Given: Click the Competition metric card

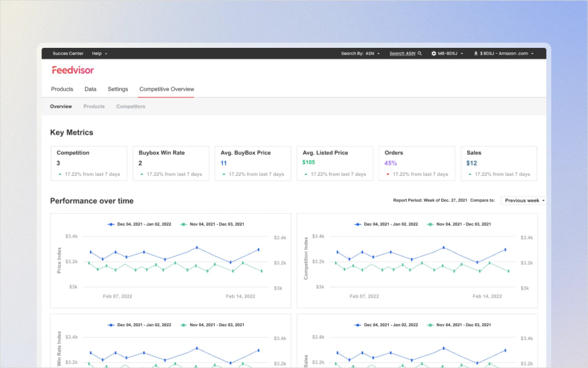Looking at the screenshot, I should pos(89,163).
